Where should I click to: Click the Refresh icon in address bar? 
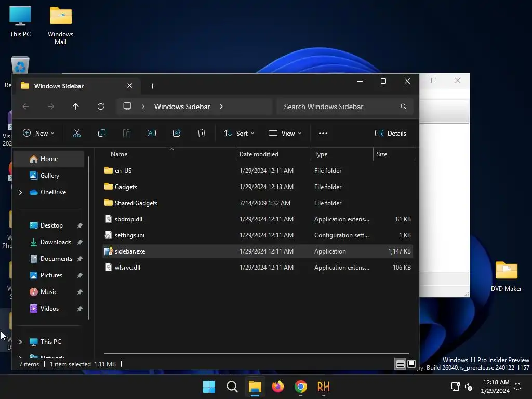(x=101, y=107)
